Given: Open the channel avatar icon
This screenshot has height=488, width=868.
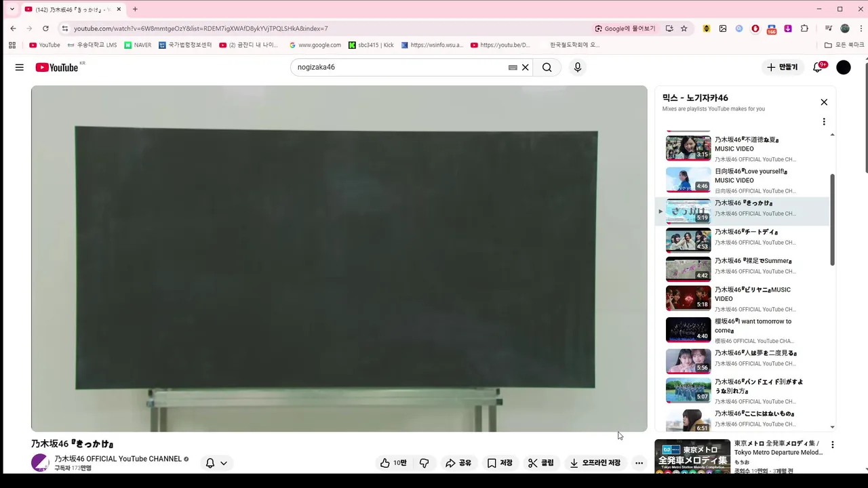Looking at the screenshot, I should point(40,463).
